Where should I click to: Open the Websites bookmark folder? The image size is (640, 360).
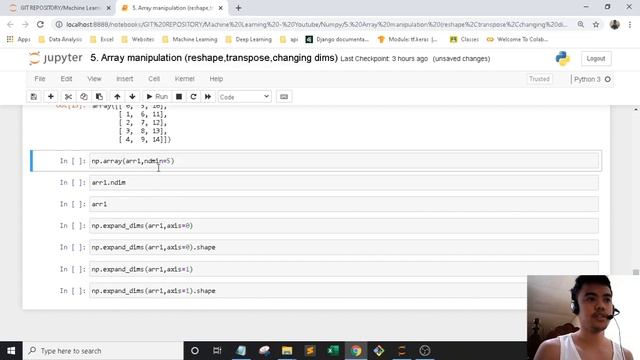coord(138,39)
